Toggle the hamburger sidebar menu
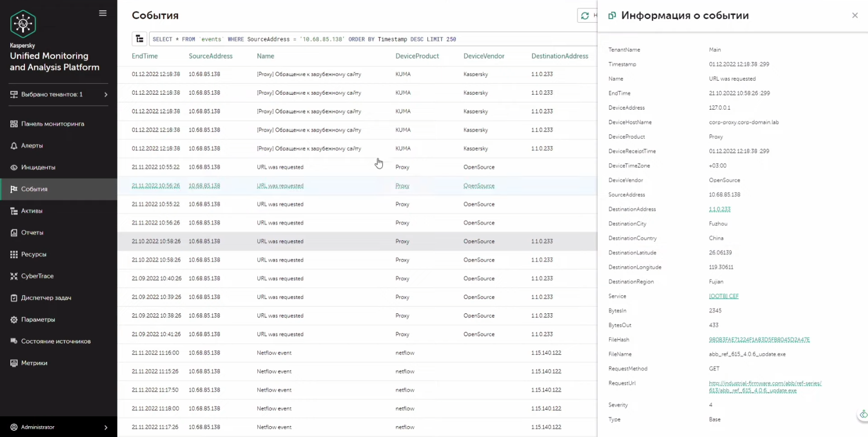 click(103, 13)
